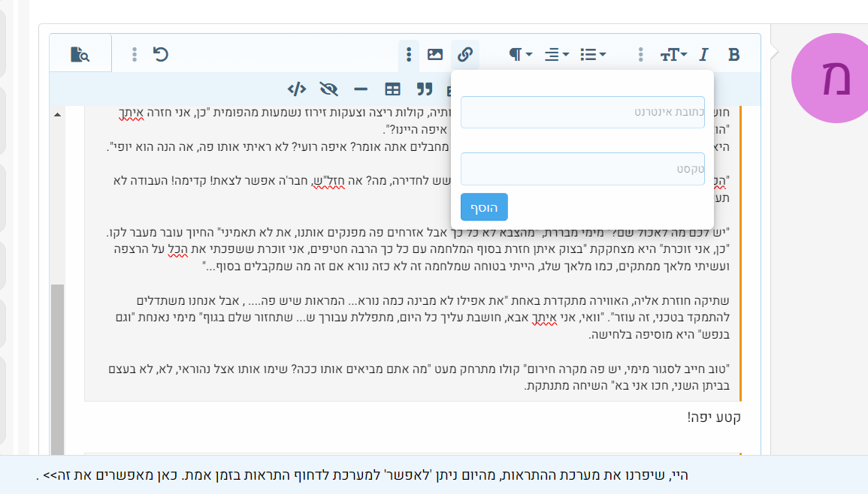The image size is (868, 494).
Task: Click the editor vertical scrollbar thumb
Action: pos(57,369)
